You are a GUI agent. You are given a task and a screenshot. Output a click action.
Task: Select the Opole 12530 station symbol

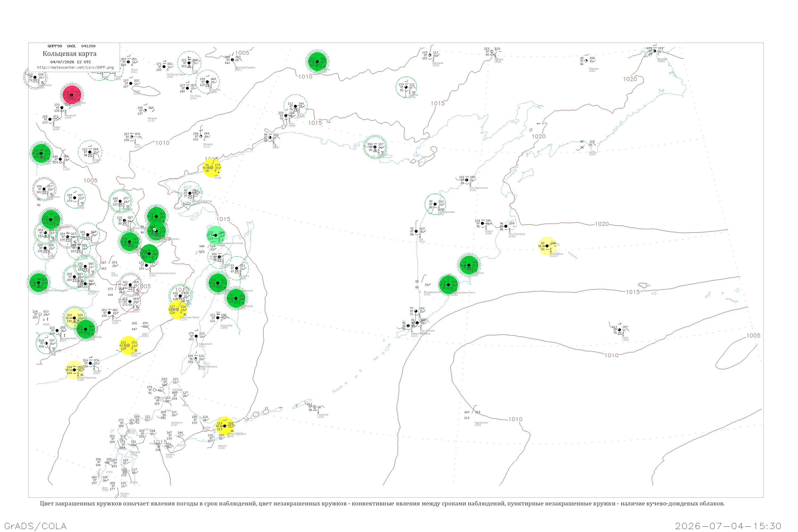[x=620, y=330]
